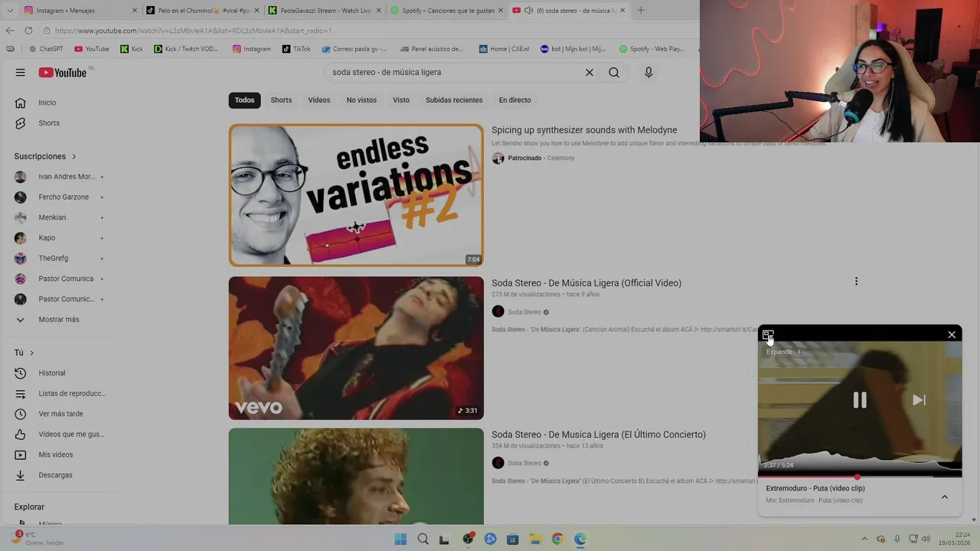Screen dimensions: 980x551
Task: Select the Vídeos filter chip
Action: (319, 100)
